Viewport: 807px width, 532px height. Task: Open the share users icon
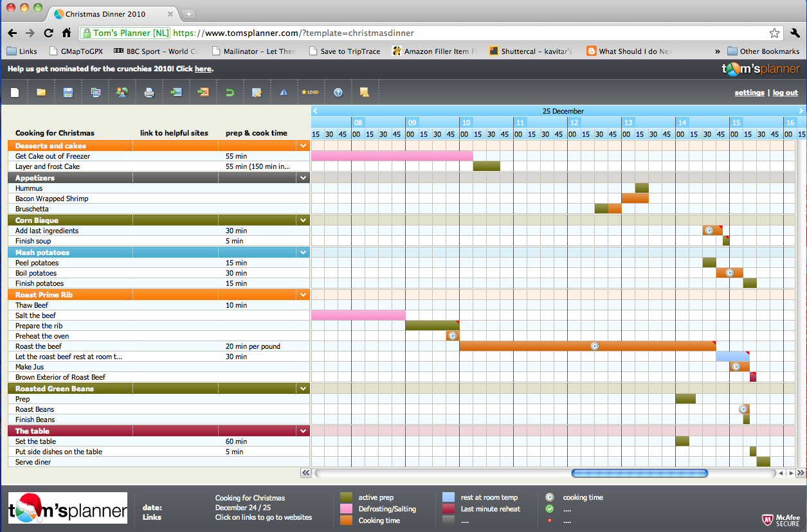[122, 93]
